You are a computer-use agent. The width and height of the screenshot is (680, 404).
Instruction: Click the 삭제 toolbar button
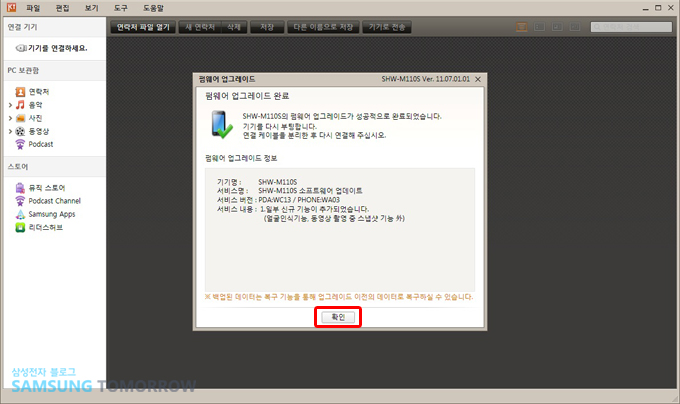coord(234,27)
